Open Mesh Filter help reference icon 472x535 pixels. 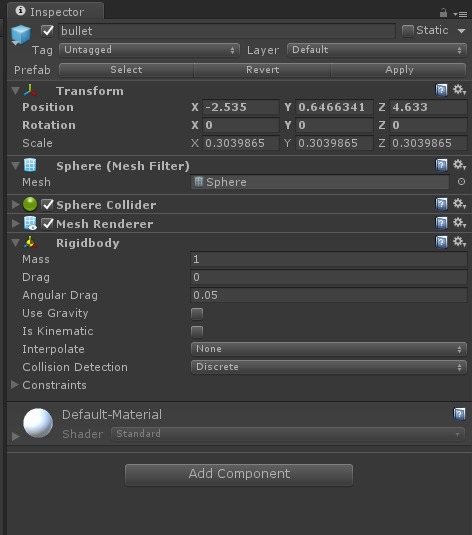coord(441,165)
